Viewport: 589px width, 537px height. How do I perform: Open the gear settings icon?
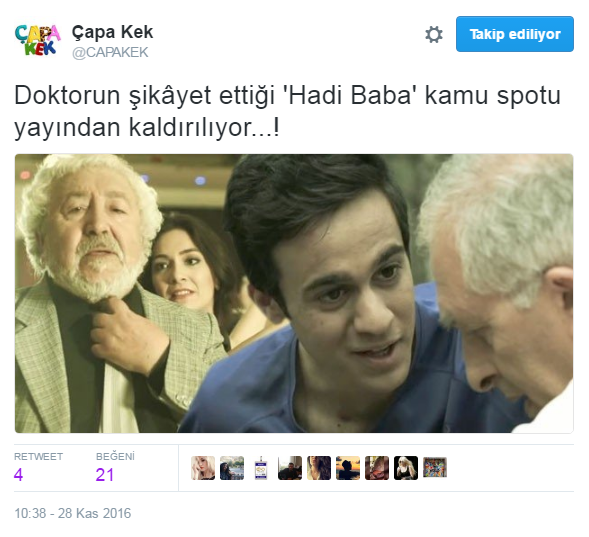coord(434,34)
